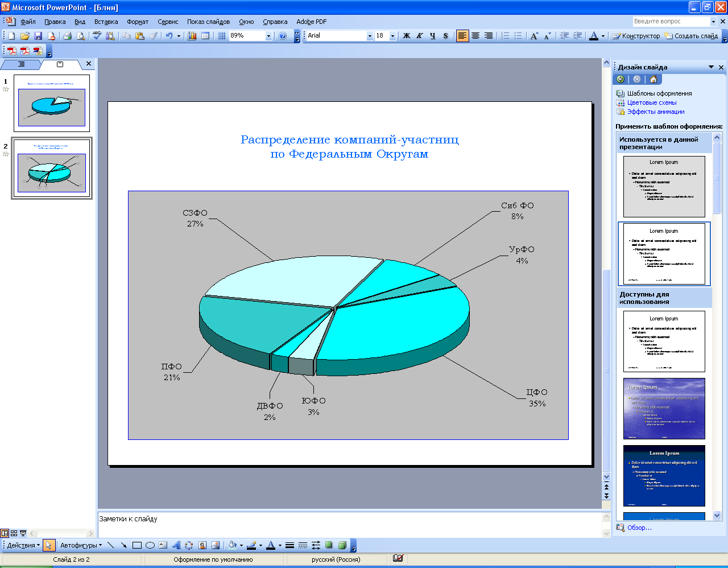Click the Конструктор button
Image resolution: width=728 pixels, height=568 pixels.
coord(636,36)
